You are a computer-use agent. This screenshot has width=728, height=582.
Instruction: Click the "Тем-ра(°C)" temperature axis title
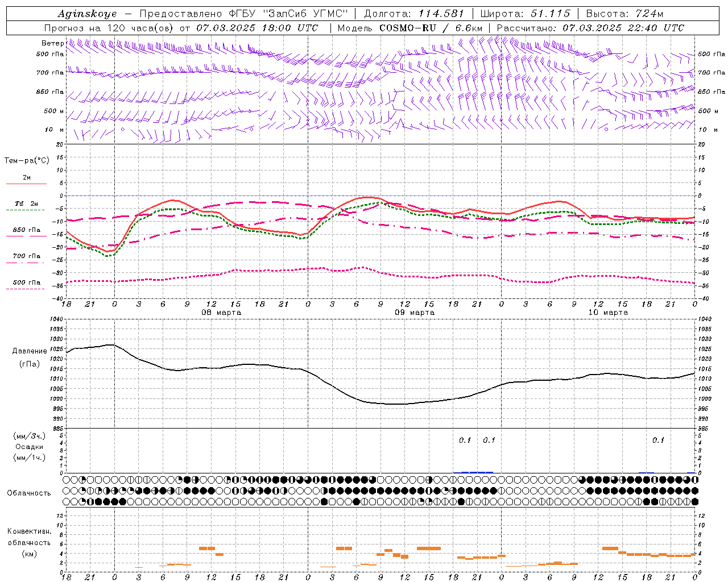tap(27, 161)
